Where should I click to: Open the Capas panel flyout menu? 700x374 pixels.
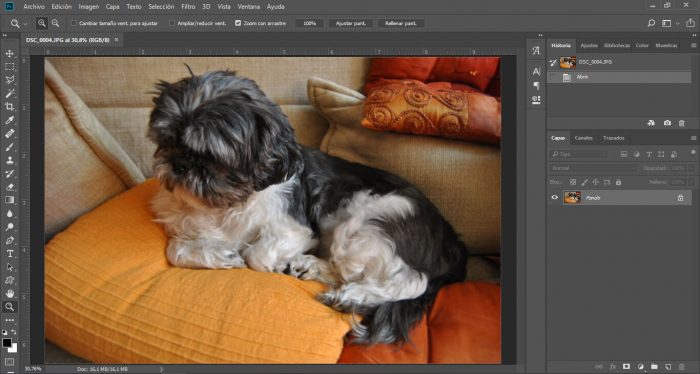tap(693, 138)
